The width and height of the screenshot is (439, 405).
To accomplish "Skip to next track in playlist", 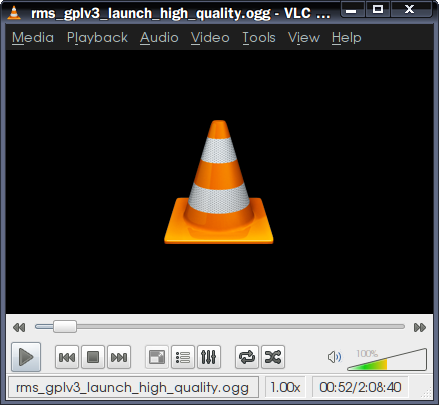I will [x=119, y=357].
